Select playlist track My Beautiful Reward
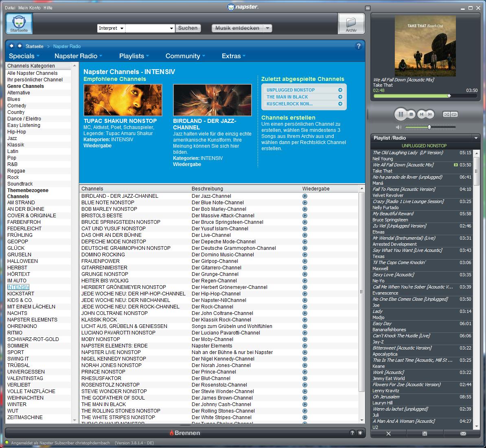The width and height of the screenshot is (486, 448). (422, 216)
